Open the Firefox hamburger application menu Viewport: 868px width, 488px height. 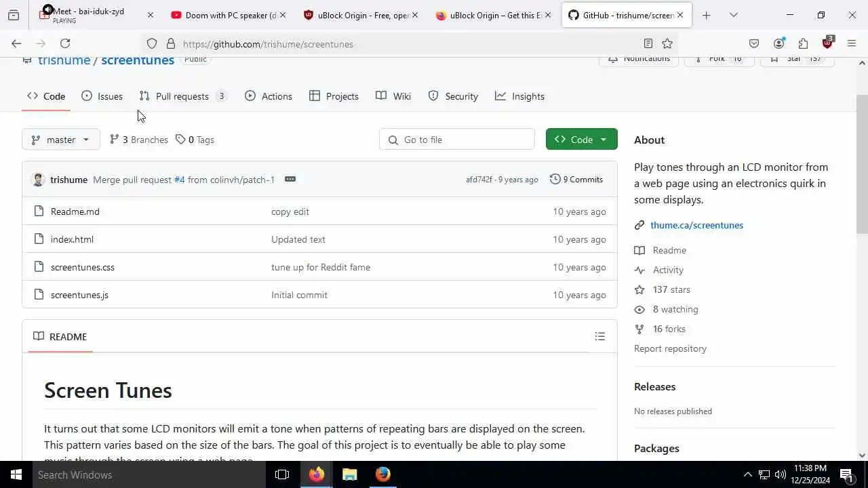[x=852, y=43]
